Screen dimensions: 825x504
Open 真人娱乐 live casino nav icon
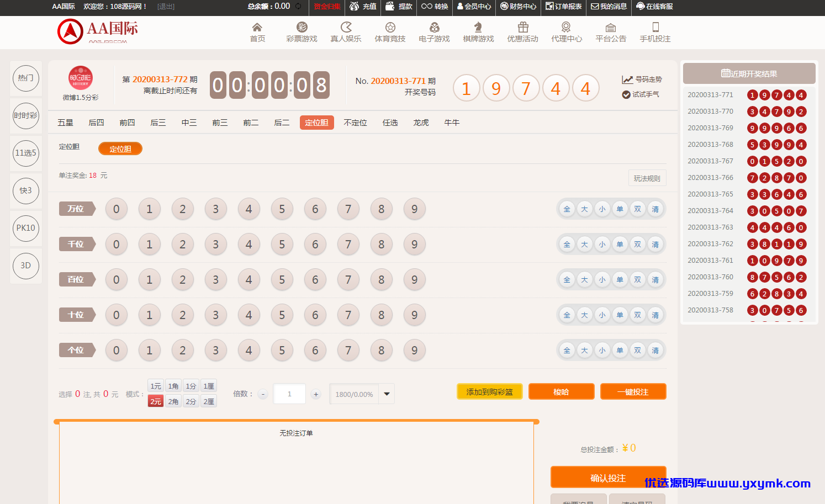point(346,27)
